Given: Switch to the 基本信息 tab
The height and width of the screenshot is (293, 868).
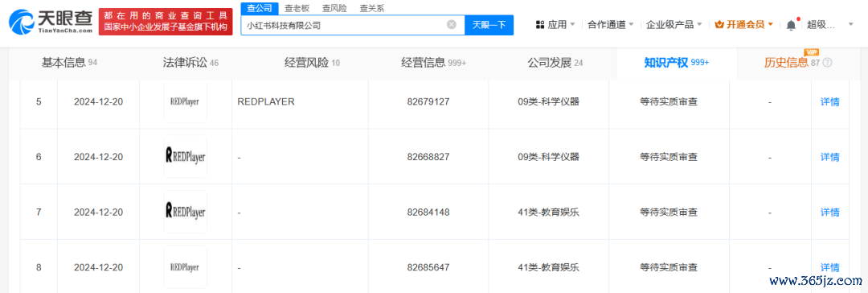Looking at the screenshot, I should (x=69, y=63).
